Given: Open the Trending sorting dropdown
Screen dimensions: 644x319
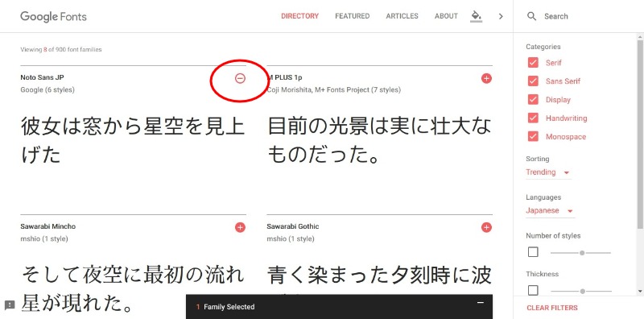Looking at the screenshot, I should coord(548,172).
